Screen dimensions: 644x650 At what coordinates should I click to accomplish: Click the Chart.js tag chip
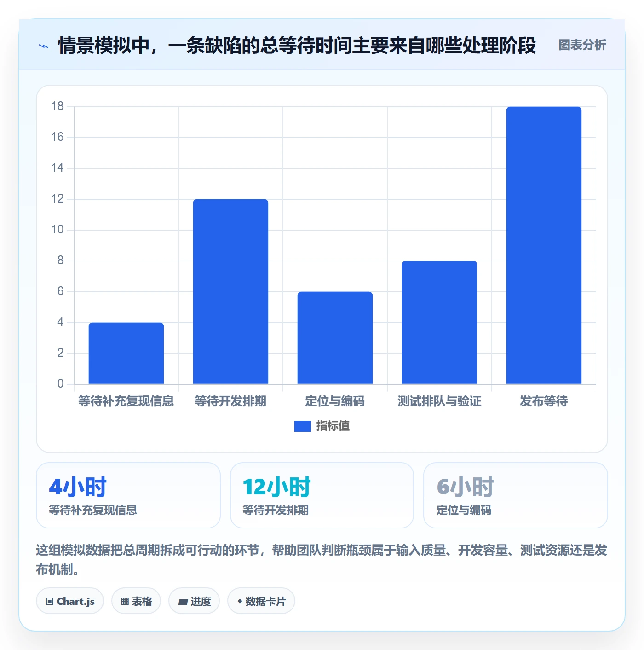[70, 601]
